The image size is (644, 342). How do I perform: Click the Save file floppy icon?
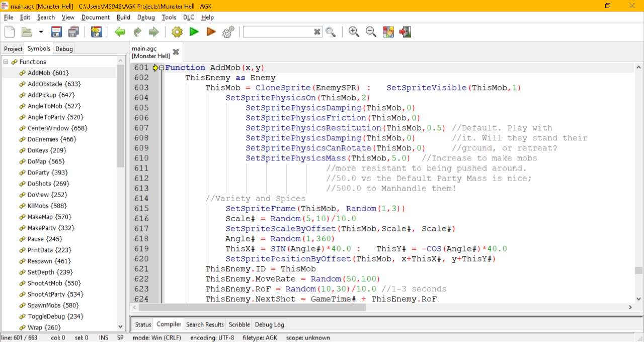56,32
